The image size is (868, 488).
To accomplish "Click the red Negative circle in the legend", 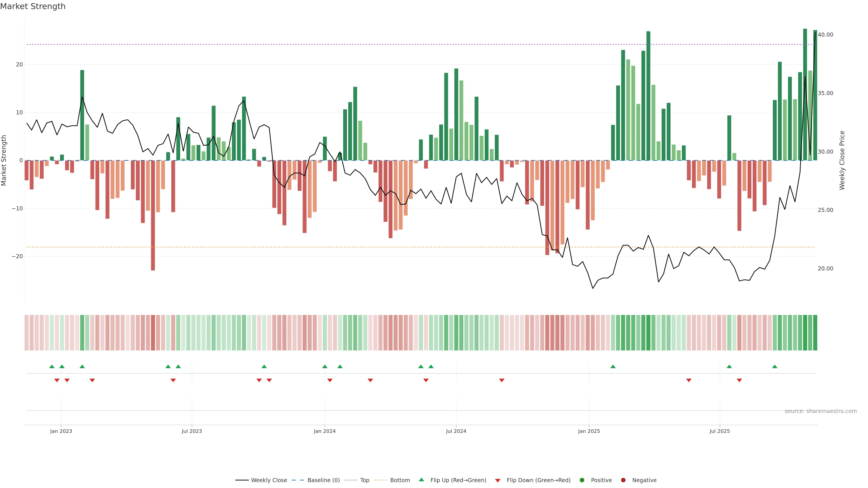I will tap(623, 480).
